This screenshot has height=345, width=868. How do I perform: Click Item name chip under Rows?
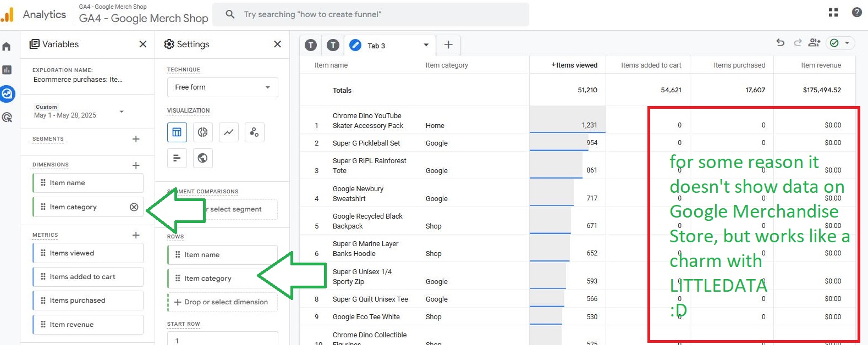pyautogui.click(x=222, y=255)
